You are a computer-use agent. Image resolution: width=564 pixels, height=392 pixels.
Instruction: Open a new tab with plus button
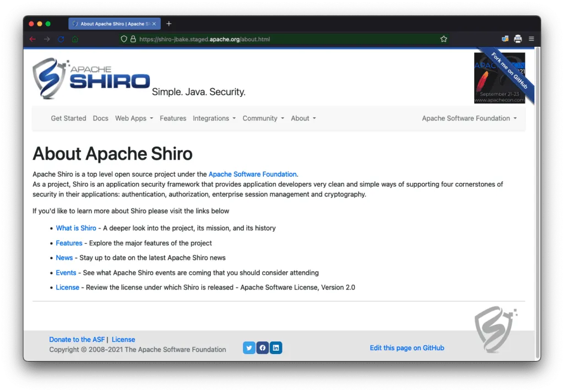pos(169,24)
